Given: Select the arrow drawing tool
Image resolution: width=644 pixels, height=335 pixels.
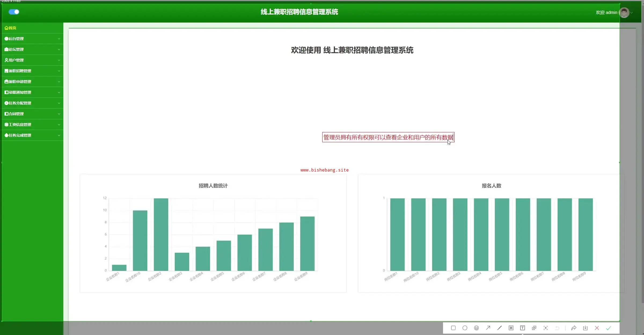Looking at the screenshot, I should [488, 328].
